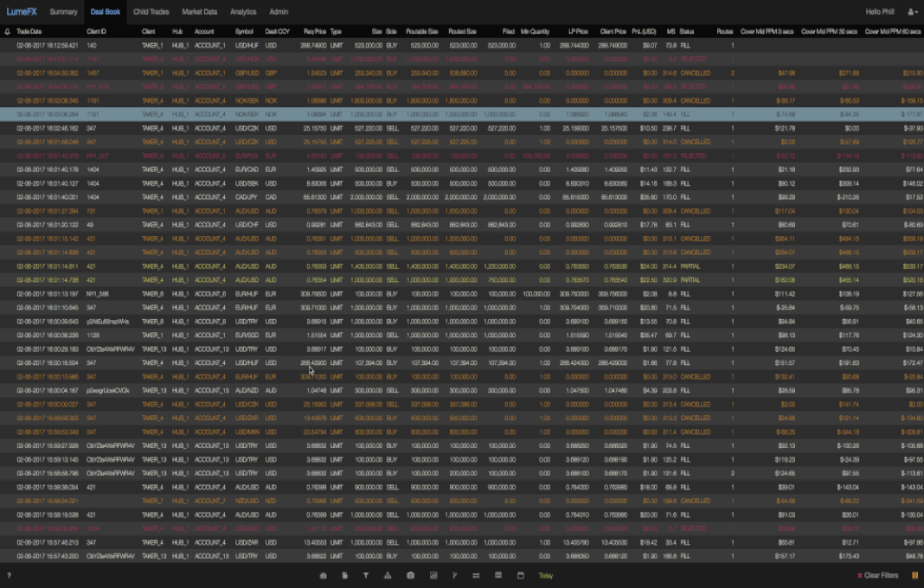Sort by the Status column header
Viewport: 924px width, 588px height.
687,32
